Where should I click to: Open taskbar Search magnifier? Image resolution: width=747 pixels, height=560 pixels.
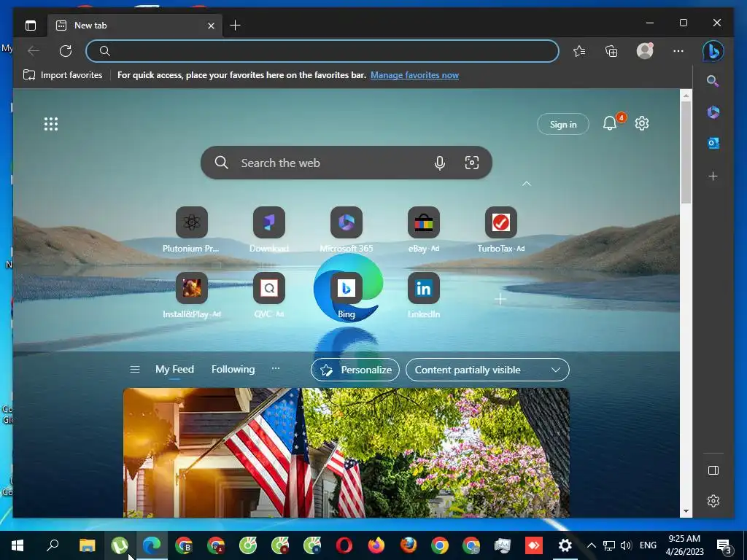point(53,545)
